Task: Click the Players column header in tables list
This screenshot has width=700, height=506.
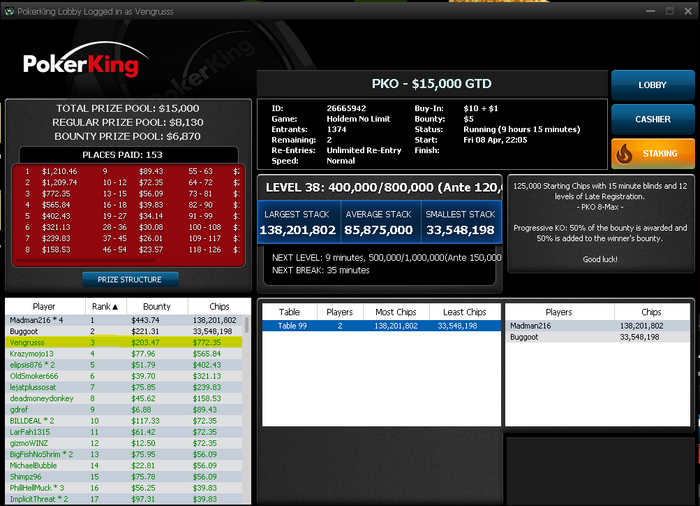Action: pyautogui.click(x=340, y=312)
